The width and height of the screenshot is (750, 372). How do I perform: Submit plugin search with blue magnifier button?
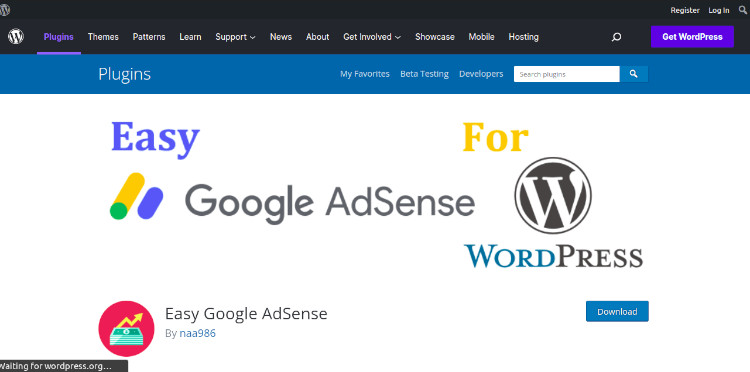click(x=634, y=74)
